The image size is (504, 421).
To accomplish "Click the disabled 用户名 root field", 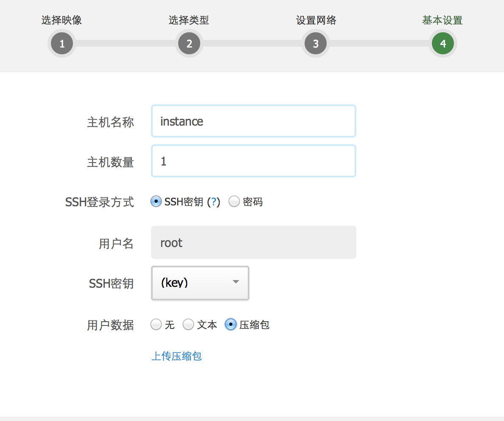I will (253, 242).
